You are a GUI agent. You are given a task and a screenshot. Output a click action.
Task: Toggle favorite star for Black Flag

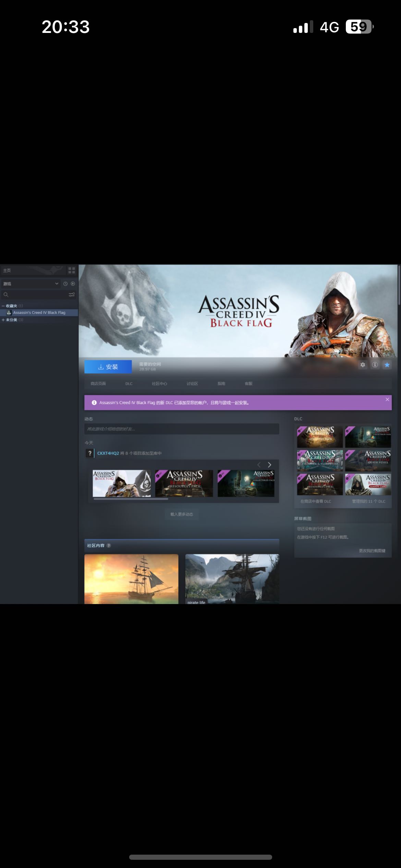click(x=387, y=365)
